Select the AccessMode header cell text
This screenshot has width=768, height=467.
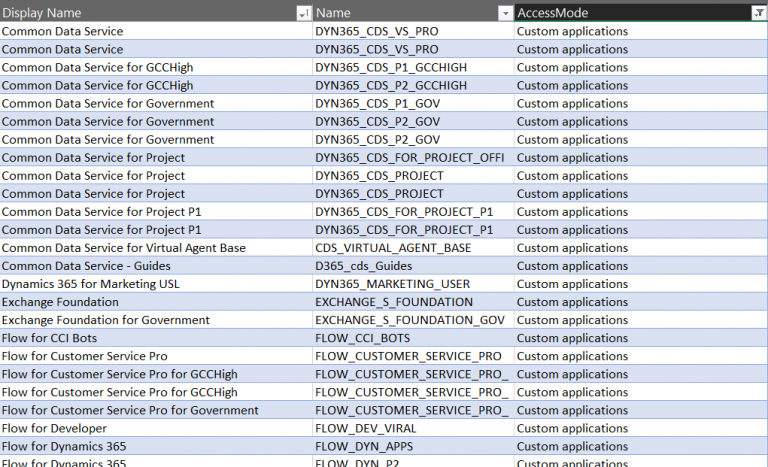pyautogui.click(x=553, y=13)
